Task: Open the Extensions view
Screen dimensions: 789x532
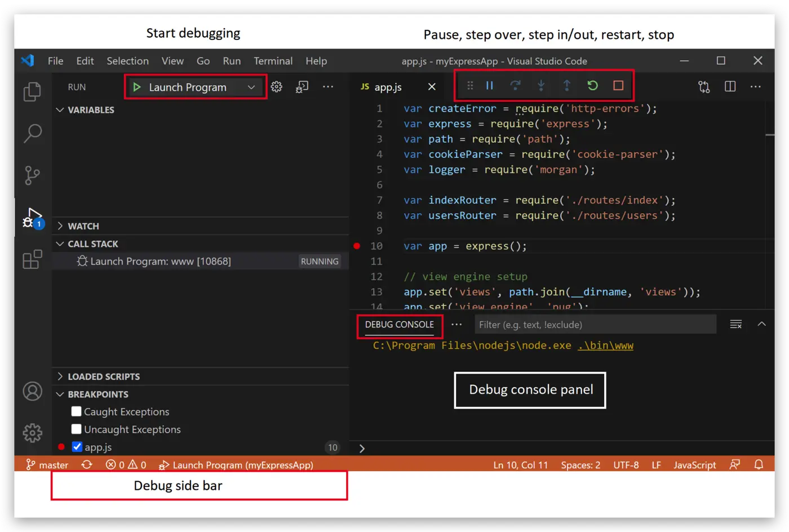Action: (32, 259)
